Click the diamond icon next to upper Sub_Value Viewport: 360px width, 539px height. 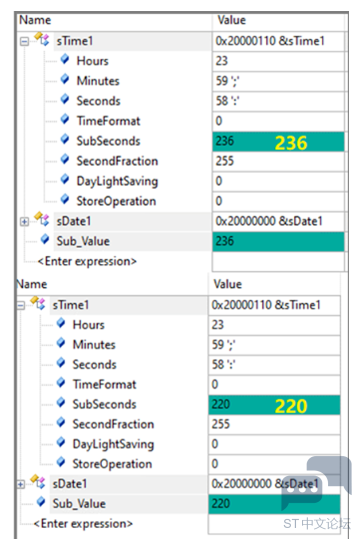45,239
